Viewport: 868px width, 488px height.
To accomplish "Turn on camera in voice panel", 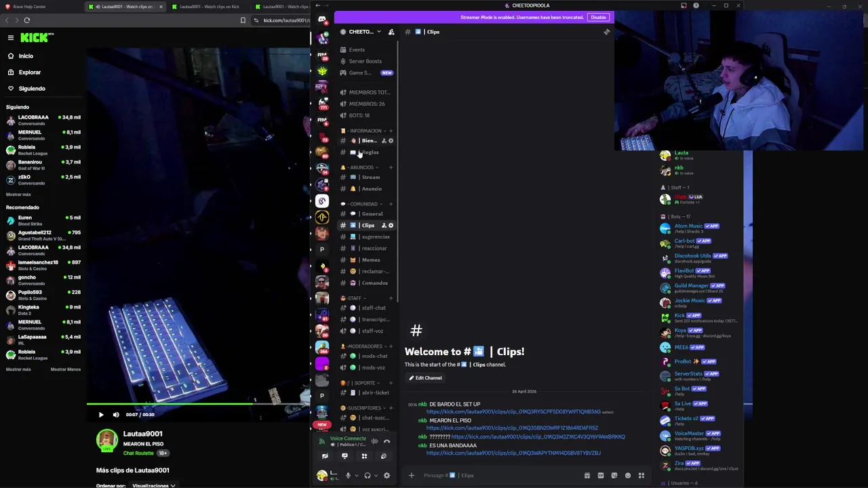I will click(325, 456).
